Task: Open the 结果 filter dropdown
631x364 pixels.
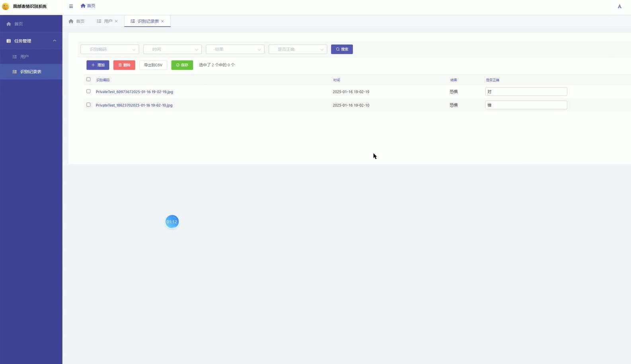Action: 235,49
